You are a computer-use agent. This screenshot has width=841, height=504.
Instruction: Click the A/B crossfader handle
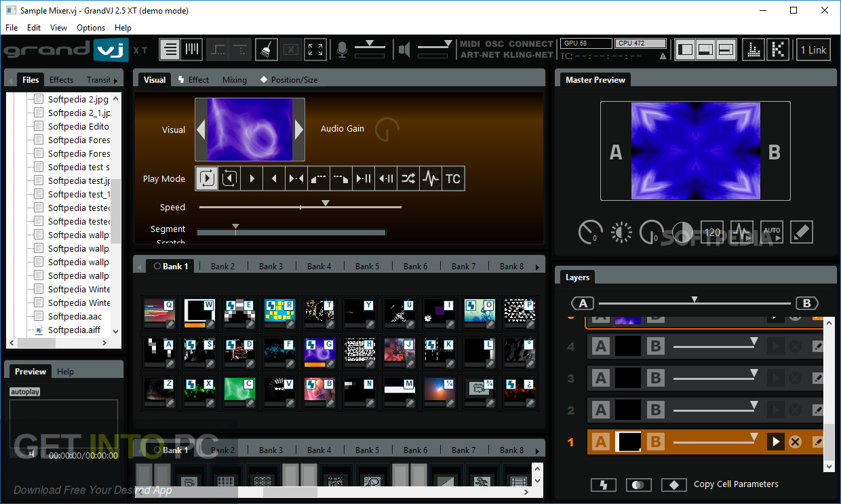(x=694, y=299)
